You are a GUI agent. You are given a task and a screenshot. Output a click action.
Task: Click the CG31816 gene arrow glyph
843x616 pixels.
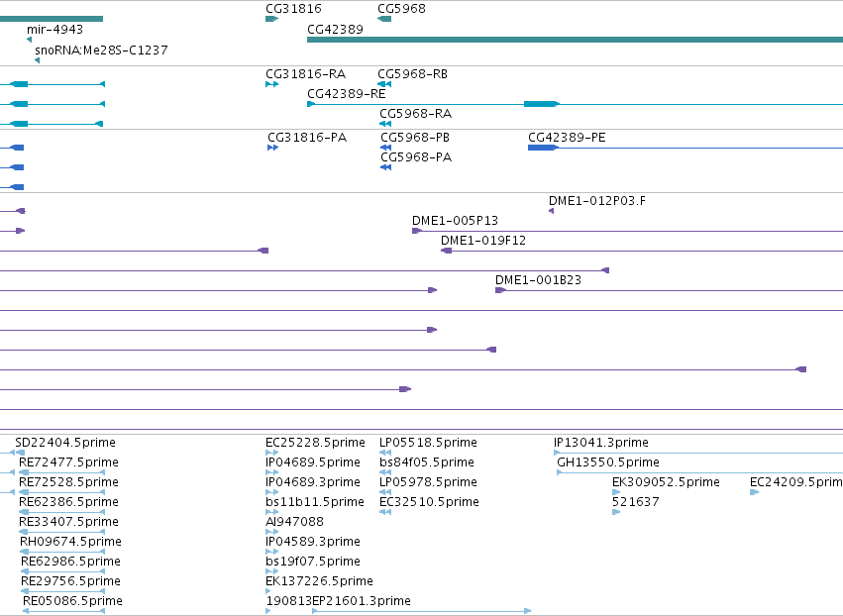271,19
